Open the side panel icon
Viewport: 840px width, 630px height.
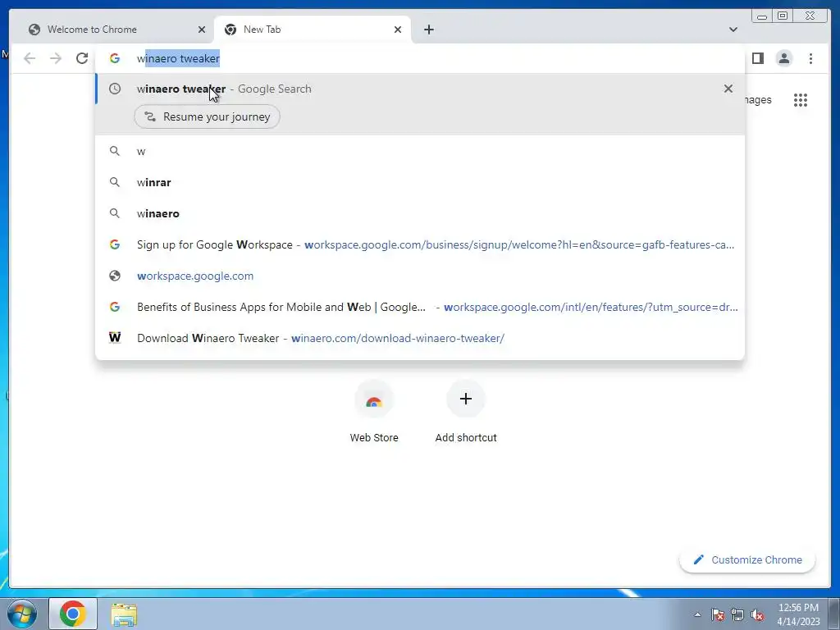(x=757, y=58)
